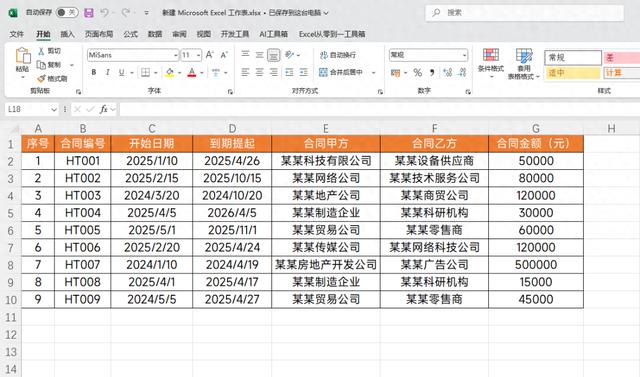Click the Borders icon
This screenshot has height=377, width=640.
(145, 73)
